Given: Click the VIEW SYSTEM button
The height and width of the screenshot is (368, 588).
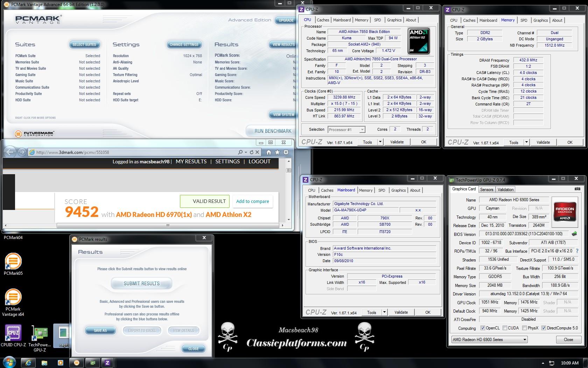Looking at the screenshot, I should pyautogui.click(x=283, y=115).
